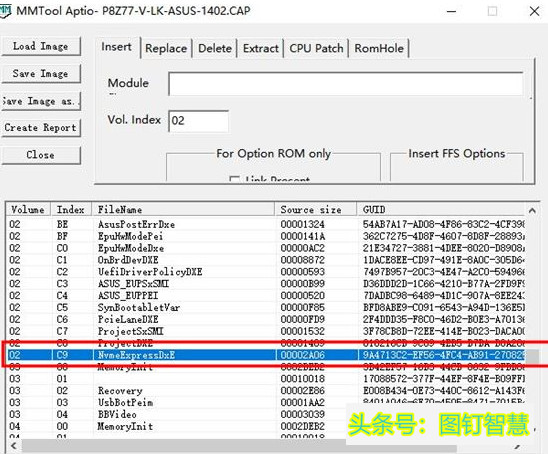Select the ProjectSxSMI row
The height and width of the screenshot is (454, 548).
point(266,331)
